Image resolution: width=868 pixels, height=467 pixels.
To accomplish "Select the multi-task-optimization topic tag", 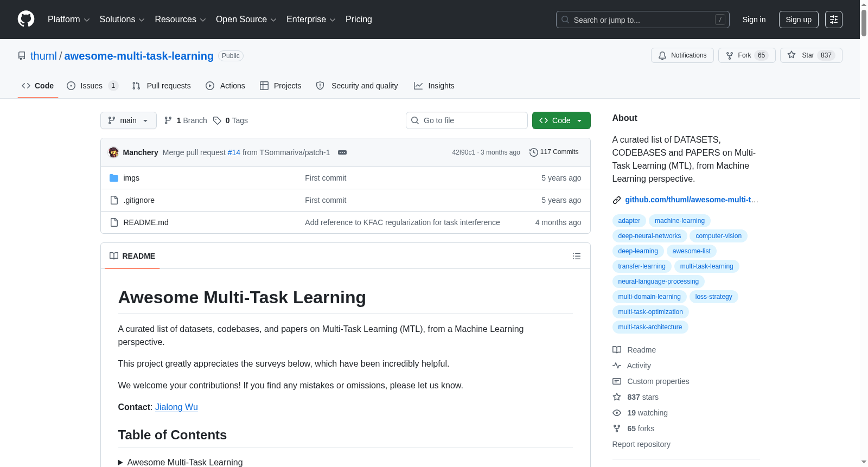I will click(650, 312).
